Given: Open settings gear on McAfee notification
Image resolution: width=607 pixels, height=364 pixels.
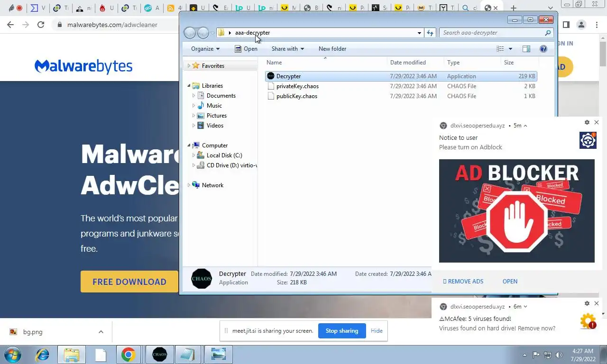Looking at the screenshot, I should 587,303.
